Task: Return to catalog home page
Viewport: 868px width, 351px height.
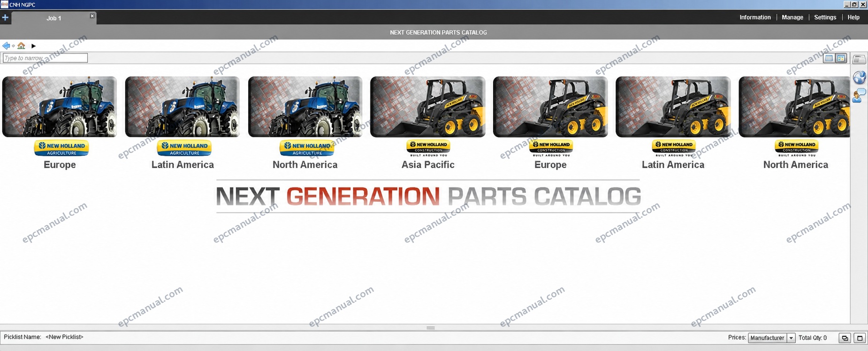Action: click(21, 46)
